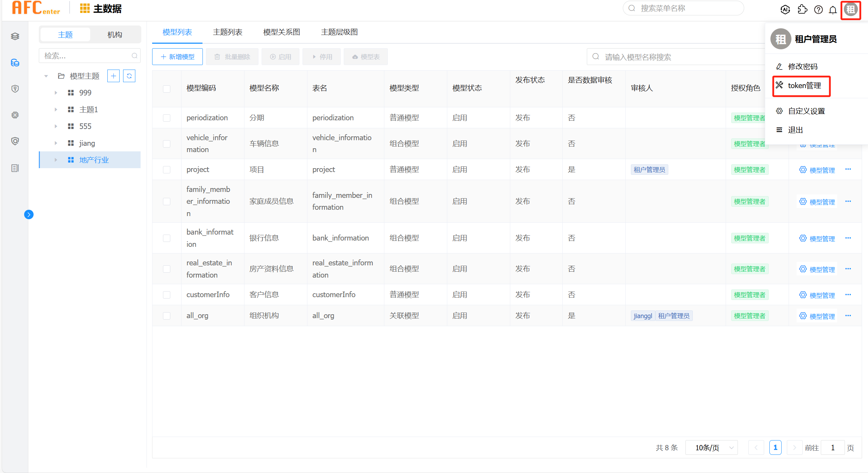Click the search icon in theme search box
The image size is (868, 473).
134,56
